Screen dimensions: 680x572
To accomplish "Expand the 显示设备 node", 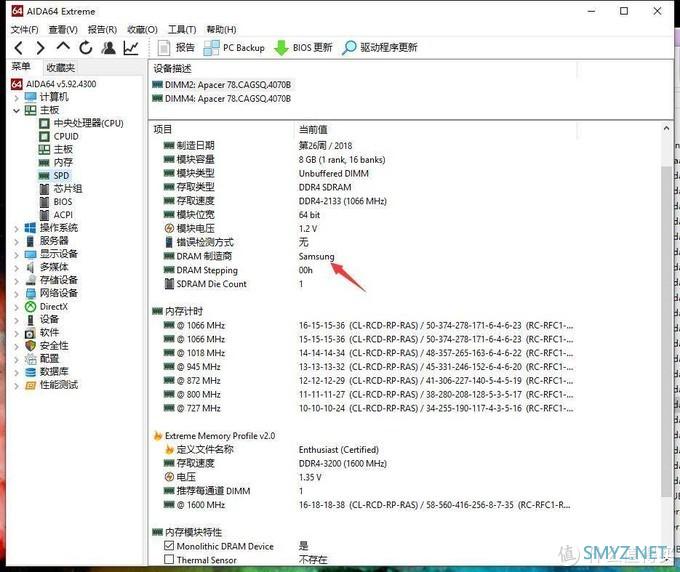I will point(16,255).
